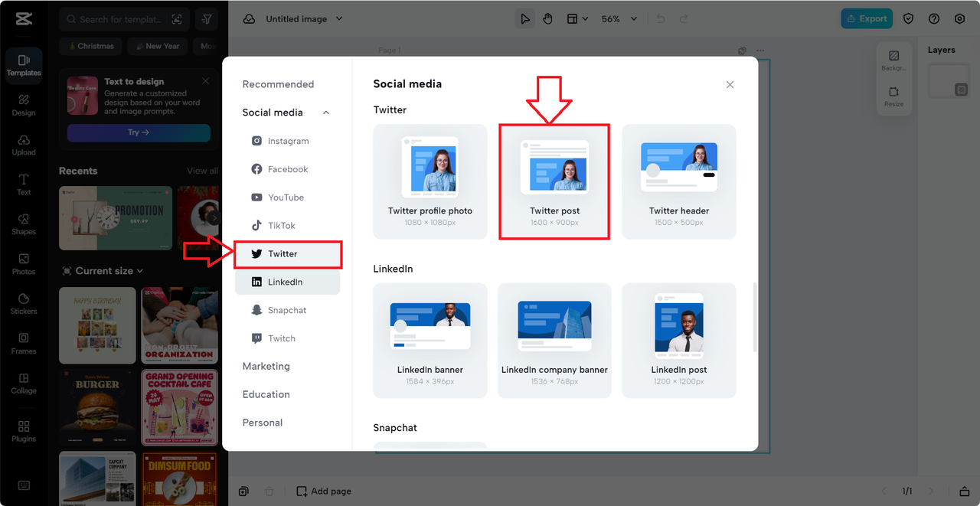Choose the LinkedIn banner preset
Viewport: 980px width, 506px height.
pos(430,341)
